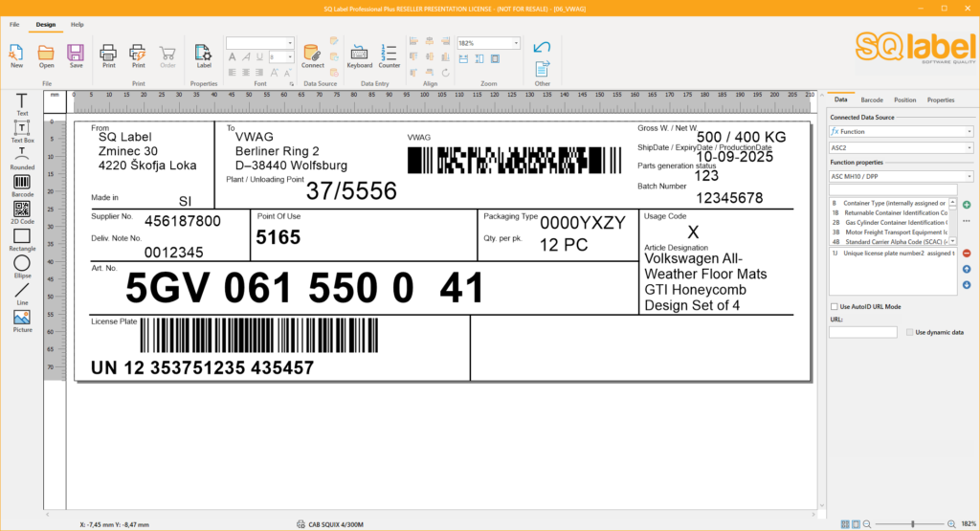Click the URL input field

pos(862,332)
